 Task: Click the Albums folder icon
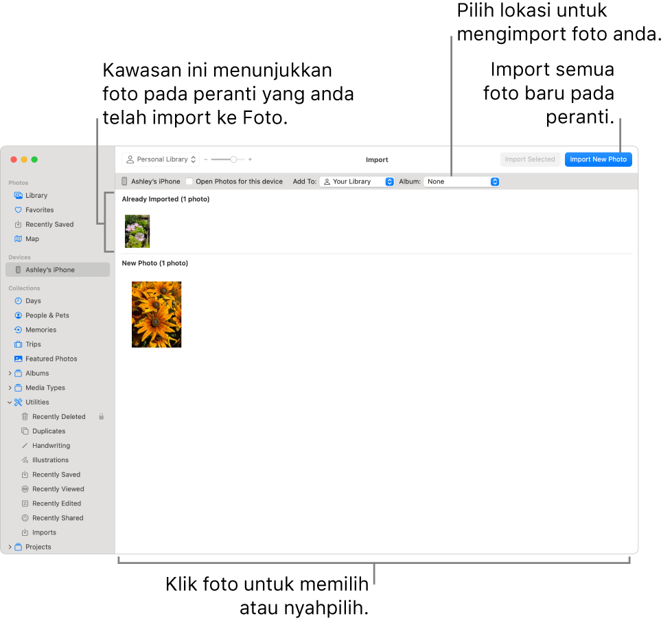coord(18,374)
